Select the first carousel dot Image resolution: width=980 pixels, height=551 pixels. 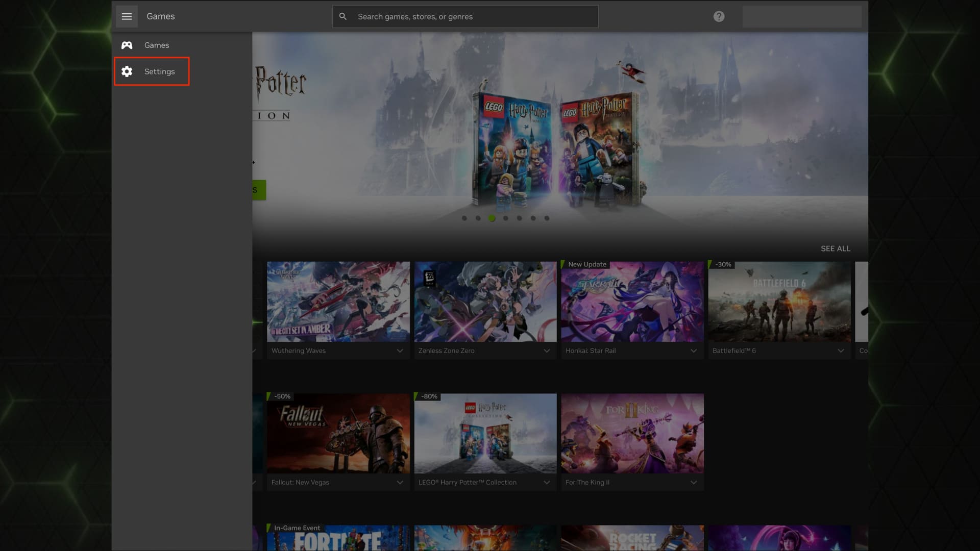point(464,218)
